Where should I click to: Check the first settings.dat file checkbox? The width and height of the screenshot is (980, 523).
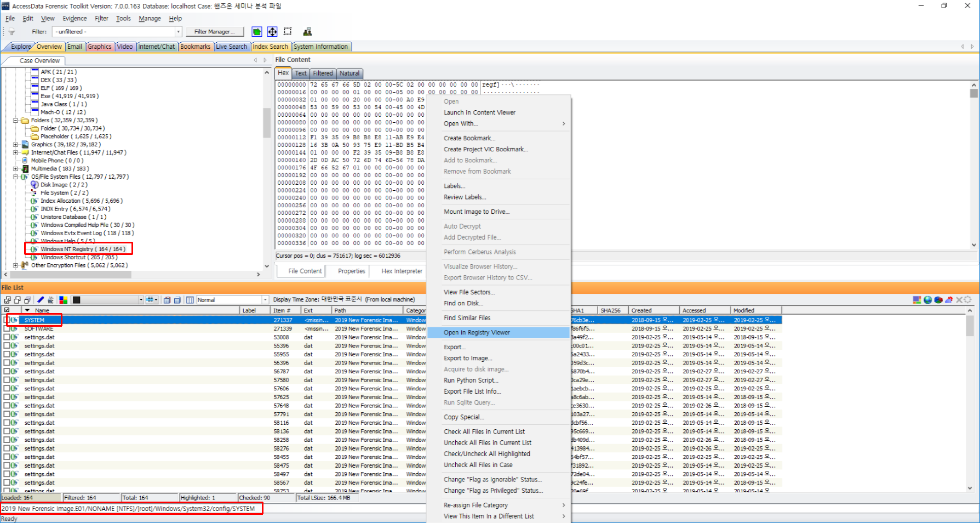pos(7,338)
